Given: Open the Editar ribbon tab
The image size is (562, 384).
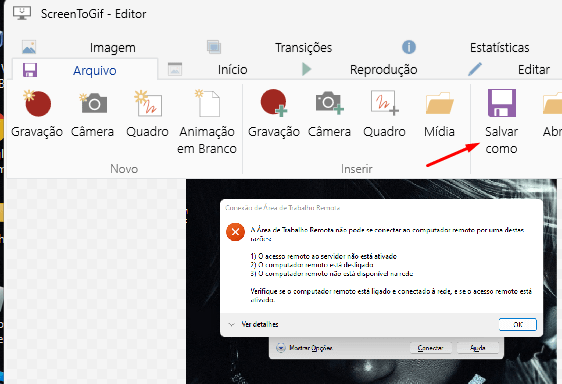Looking at the screenshot, I should (x=509, y=69).
